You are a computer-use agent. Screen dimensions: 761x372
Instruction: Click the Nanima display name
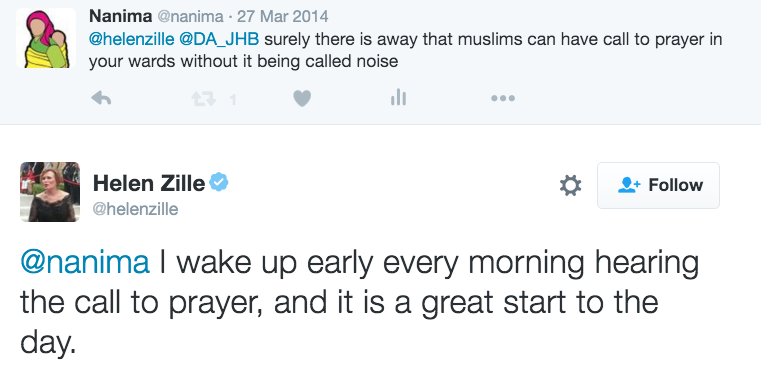pos(120,17)
